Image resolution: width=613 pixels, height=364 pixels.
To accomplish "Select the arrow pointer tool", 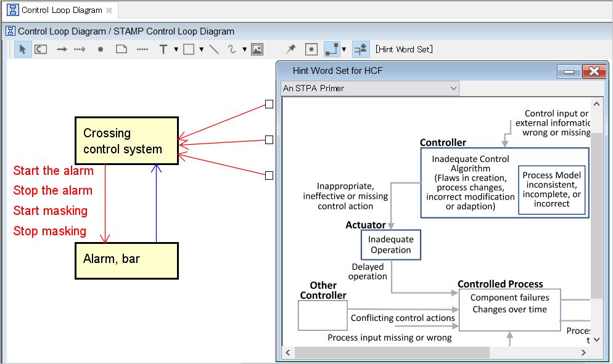I will (x=23, y=49).
